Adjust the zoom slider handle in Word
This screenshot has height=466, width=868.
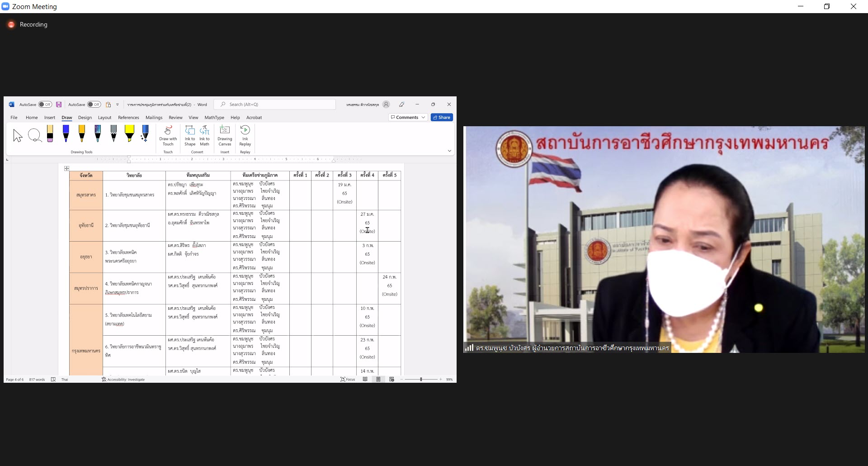[421, 380]
